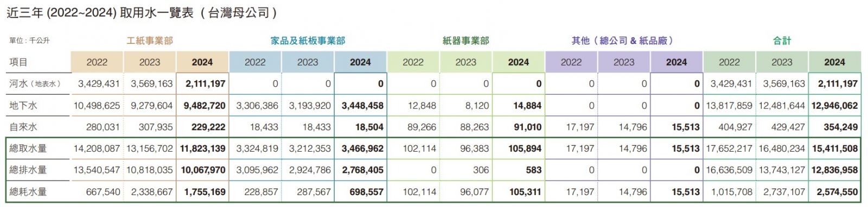
Task: Select the 單位：千公升 unit note
Action: pyautogui.click(x=29, y=41)
